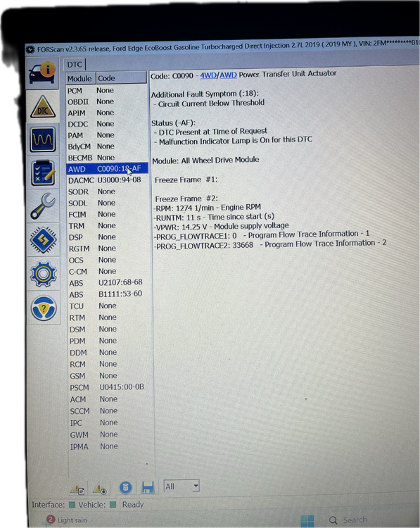The image size is (420, 528).
Task: Select the PDM module row
Action: [x=108, y=341]
